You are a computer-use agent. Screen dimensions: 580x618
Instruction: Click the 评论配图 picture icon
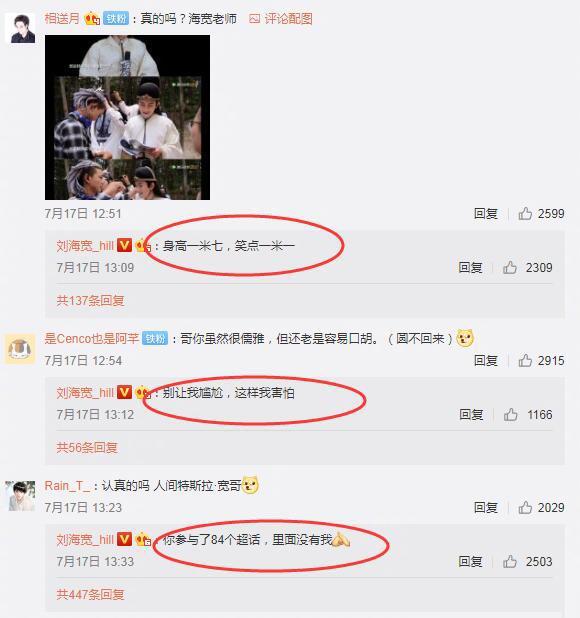(x=255, y=19)
